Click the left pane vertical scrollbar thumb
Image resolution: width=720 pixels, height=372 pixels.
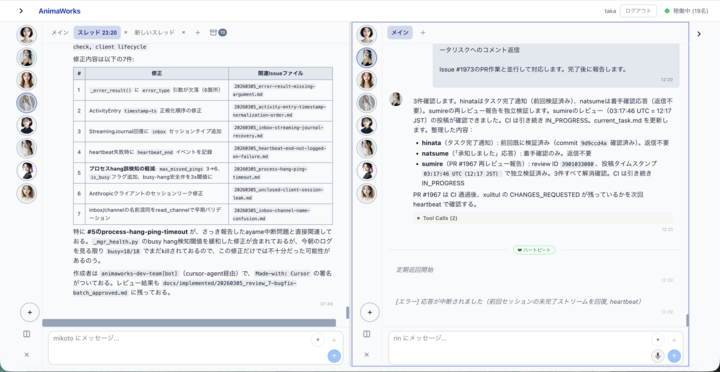pos(347,313)
